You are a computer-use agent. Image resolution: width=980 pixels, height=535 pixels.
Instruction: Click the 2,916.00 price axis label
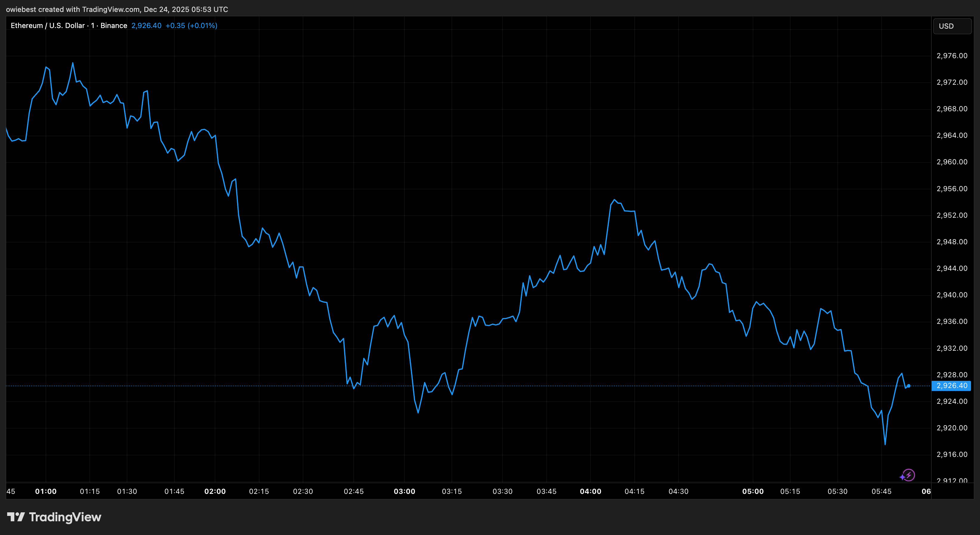click(952, 455)
